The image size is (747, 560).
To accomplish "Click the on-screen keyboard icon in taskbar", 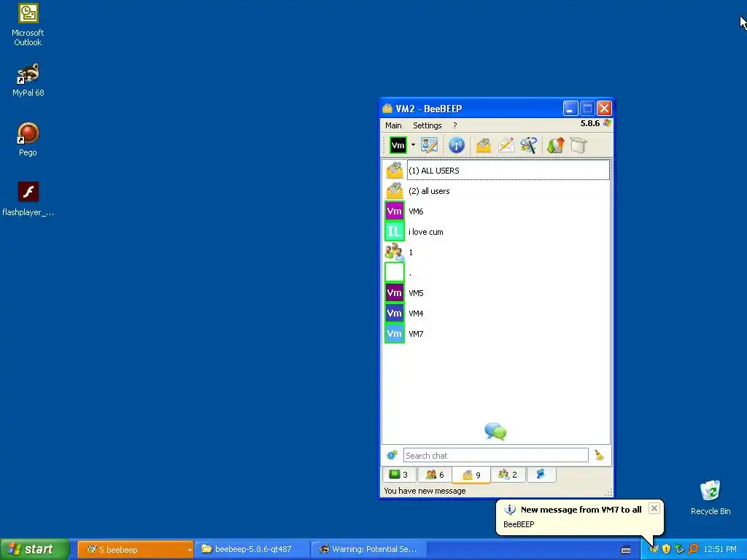I will (x=626, y=550).
